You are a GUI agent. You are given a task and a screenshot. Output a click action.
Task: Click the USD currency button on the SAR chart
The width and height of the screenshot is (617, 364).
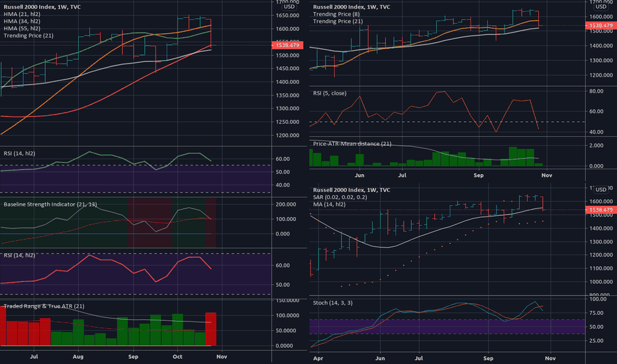coord(601,190)
